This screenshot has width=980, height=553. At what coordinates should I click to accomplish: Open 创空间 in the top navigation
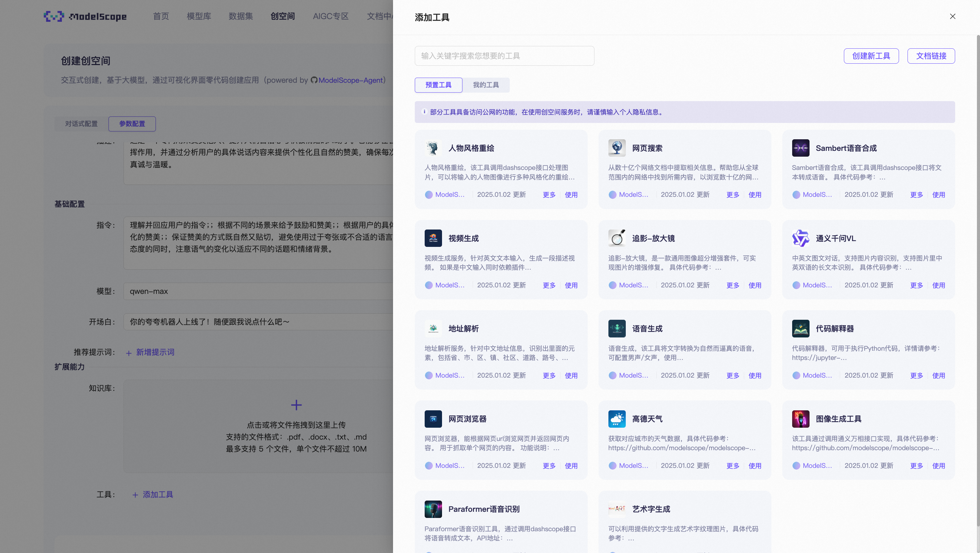click(282, 16)
